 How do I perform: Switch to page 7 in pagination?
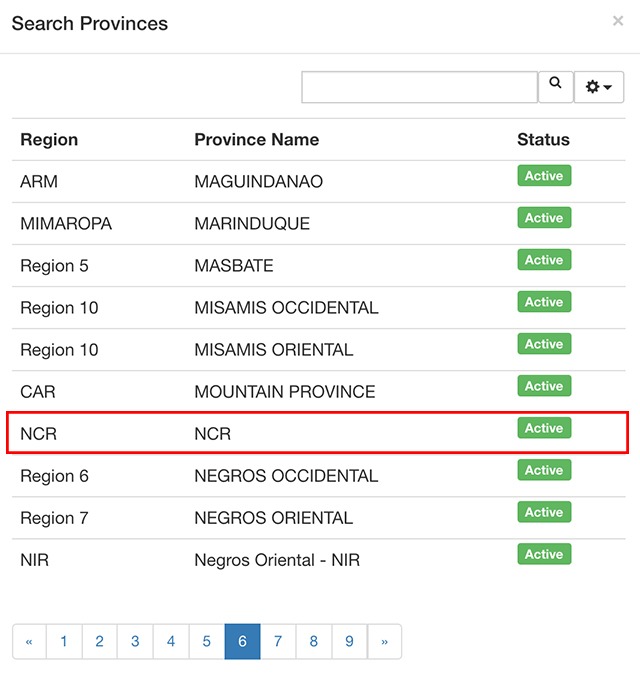coord(278,641)
